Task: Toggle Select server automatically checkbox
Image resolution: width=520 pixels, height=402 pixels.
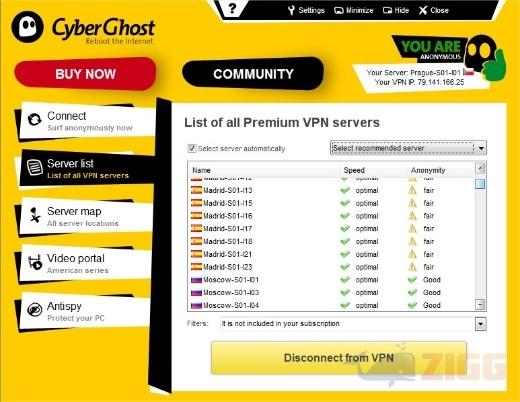Action: pos(192,148)
